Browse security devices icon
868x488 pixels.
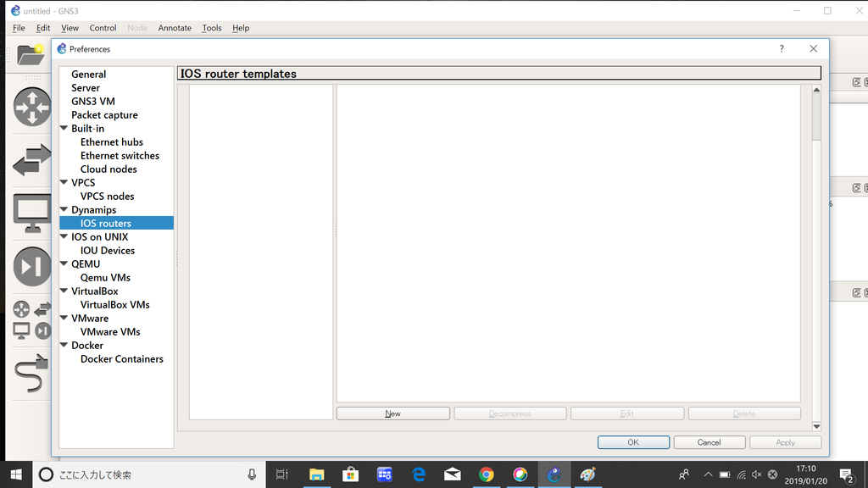[x=32, y=267]
